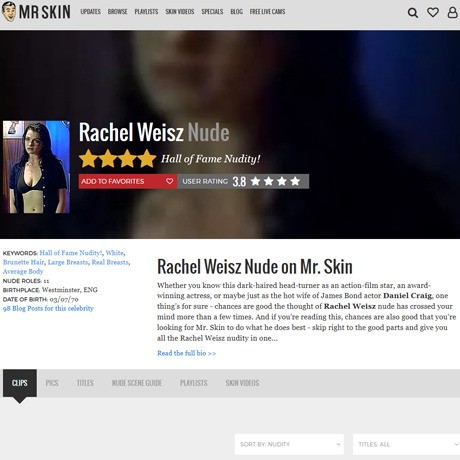Click the first gold rating star

point(89,158)
